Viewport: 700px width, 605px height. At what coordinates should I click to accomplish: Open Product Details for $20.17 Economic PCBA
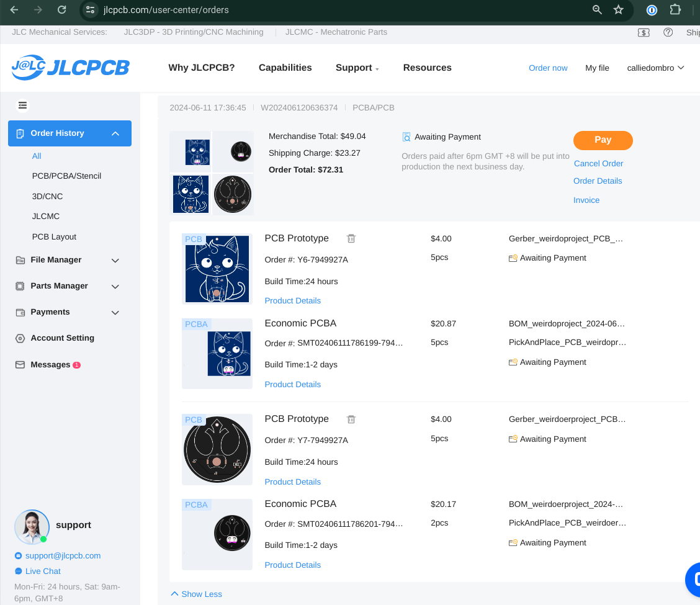click(292, 565)
